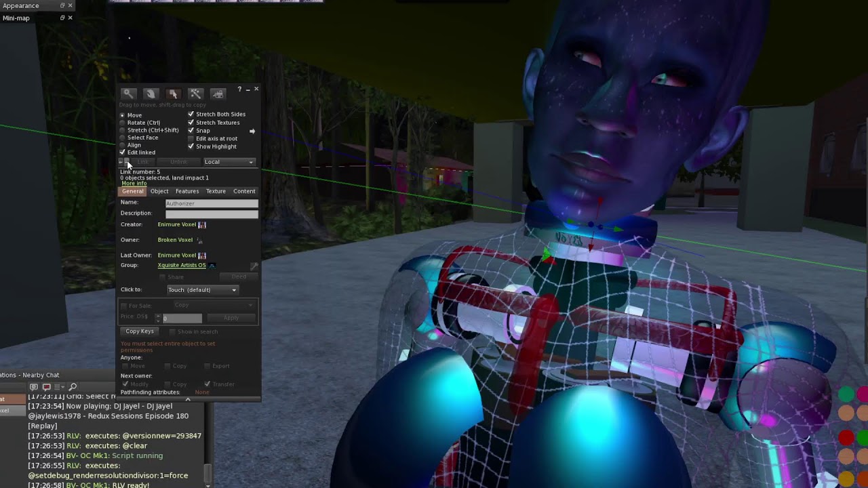Click the Description input field
The height and width of the screenshot is (488, 868).
tap(212, 214)
